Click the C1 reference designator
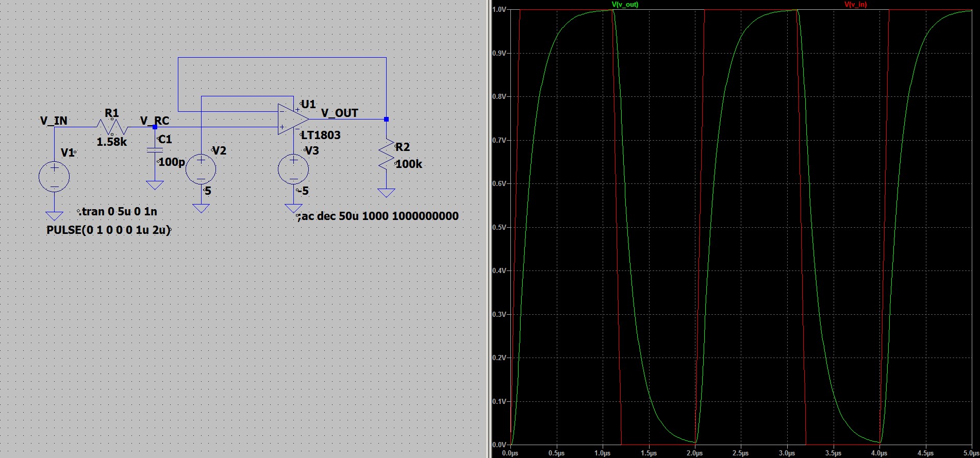 pyautogui.click(x=165, y=139)
